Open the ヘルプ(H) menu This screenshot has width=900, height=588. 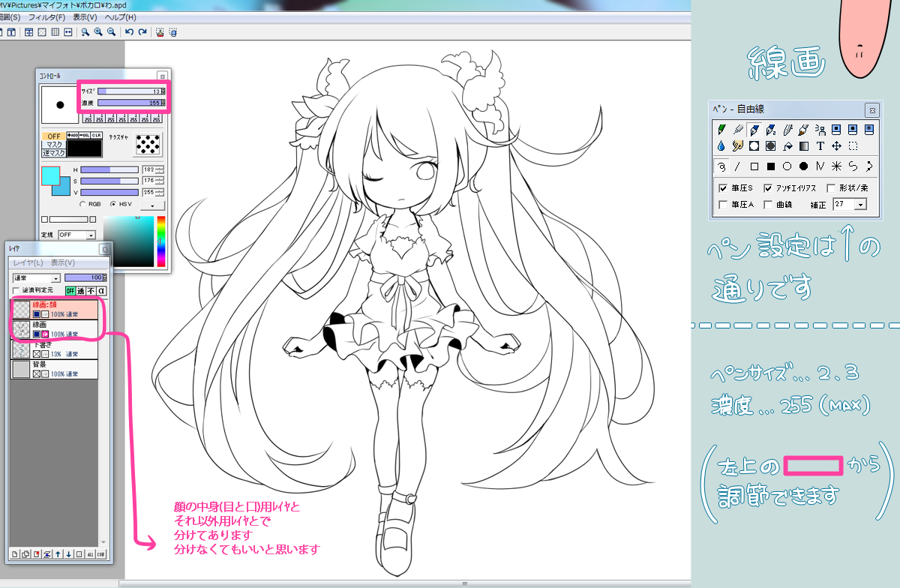tap(120, 16)
